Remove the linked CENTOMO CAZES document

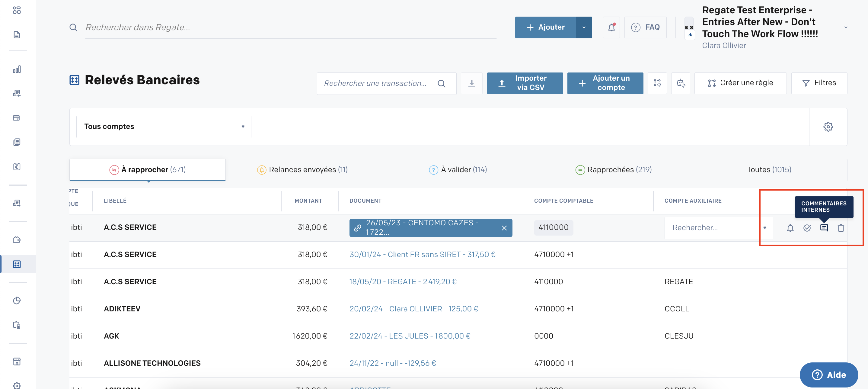tap(504, 228)
